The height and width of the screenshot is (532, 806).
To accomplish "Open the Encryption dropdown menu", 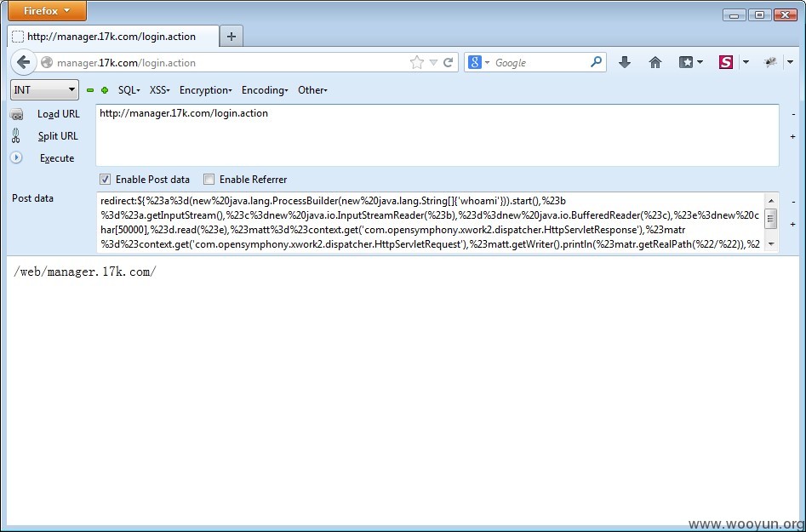I will pyautogui.click(x=206, y=90).
